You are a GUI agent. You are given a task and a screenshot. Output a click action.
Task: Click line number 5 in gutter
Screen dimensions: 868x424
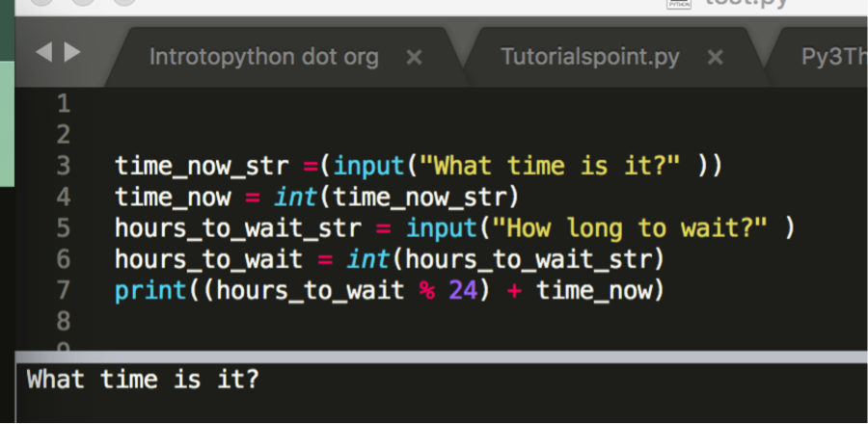[x=64, y=228]
